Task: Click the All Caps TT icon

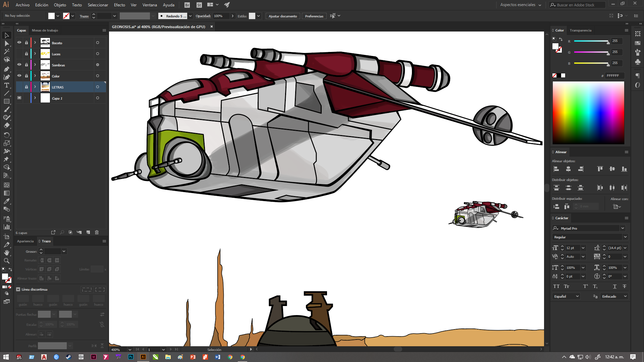Action: click(556, 286)
